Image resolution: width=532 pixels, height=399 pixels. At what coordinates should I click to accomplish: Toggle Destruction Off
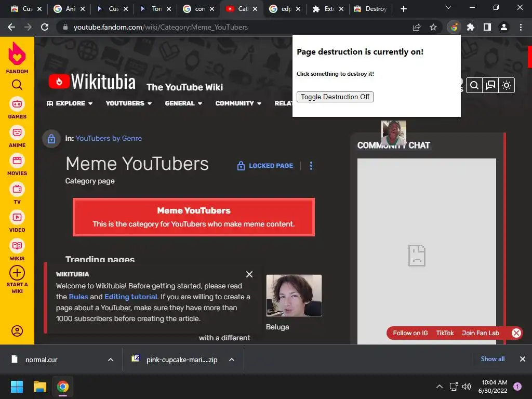click(x=335, y=97)
